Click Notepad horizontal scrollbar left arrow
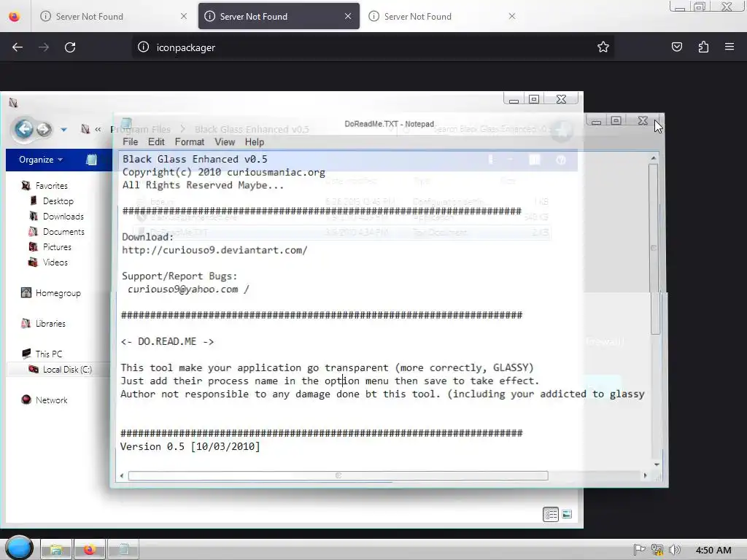Viewport: 747px width, 560px height. (122, 475)
